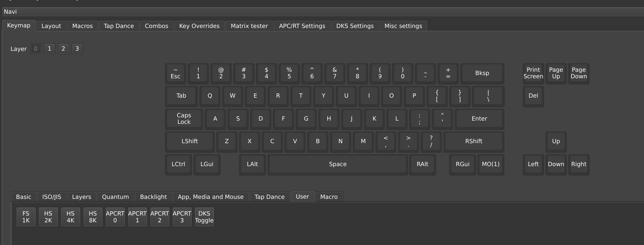Viewport: 644px width, 245px height.
Task: Pick the APCRT 2 keycode
Action: point(160,217)
